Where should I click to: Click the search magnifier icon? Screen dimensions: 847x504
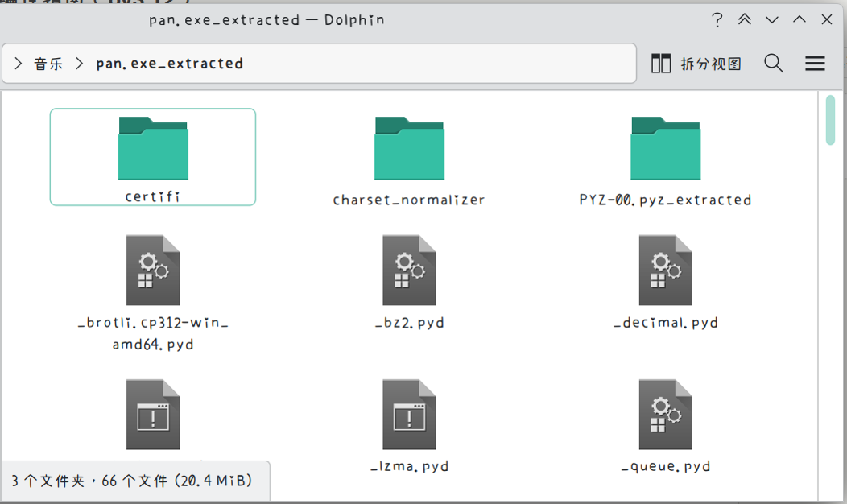pyautogui.click(x=774, y=64)
